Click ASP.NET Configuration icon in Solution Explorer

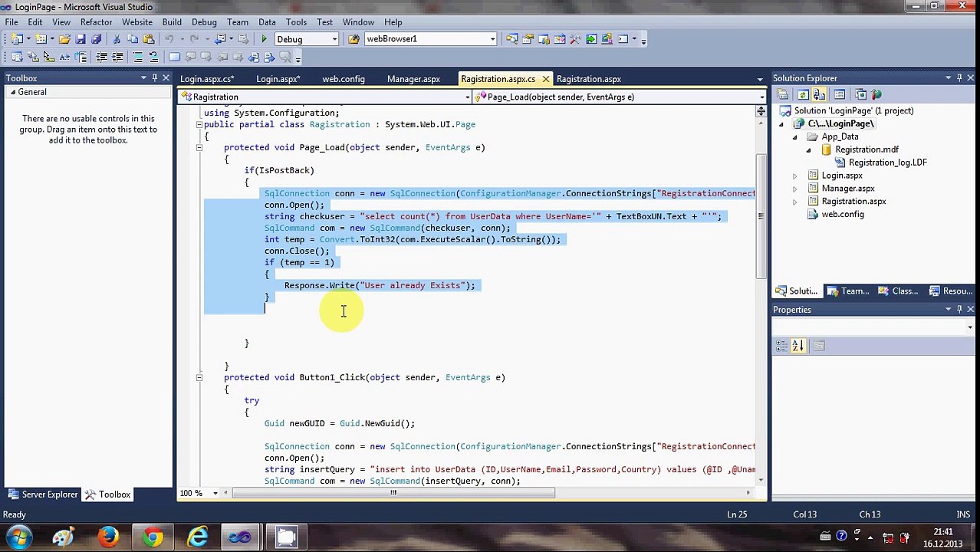pos(876,94)
